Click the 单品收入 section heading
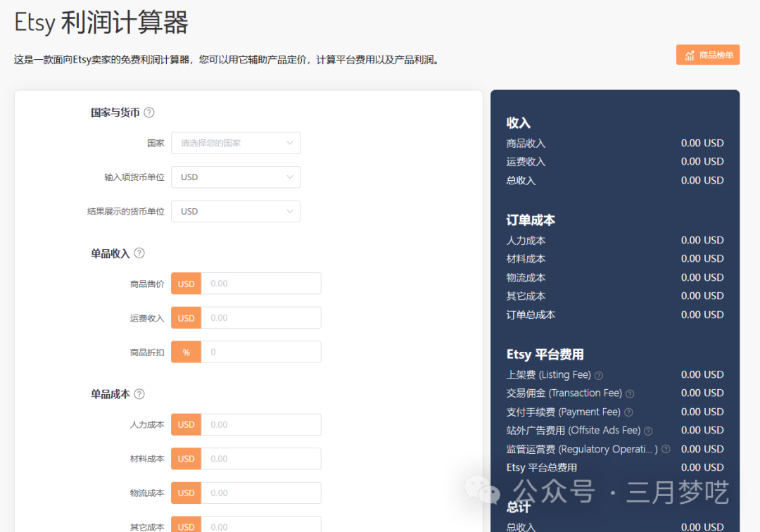 point(110,253)
